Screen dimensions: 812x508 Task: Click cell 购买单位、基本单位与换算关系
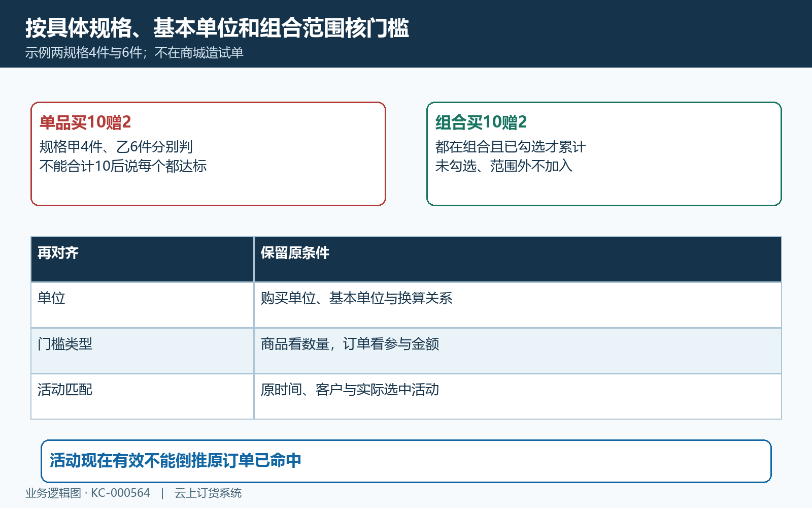coord(518,305)
